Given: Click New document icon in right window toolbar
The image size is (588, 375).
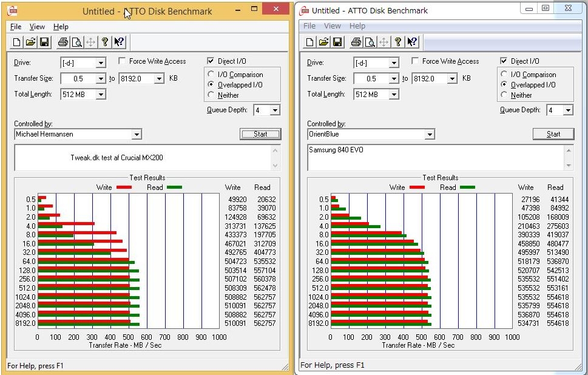Looking at the screenshot, I should click(x=309, y=42).
